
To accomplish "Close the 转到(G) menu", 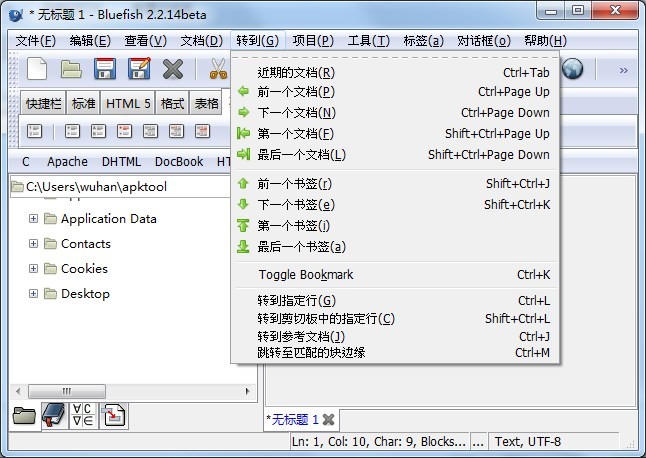I will (257, 41).
